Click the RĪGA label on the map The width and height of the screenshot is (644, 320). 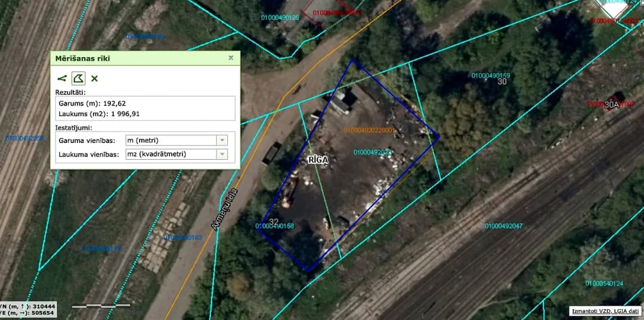pos(318,160)
